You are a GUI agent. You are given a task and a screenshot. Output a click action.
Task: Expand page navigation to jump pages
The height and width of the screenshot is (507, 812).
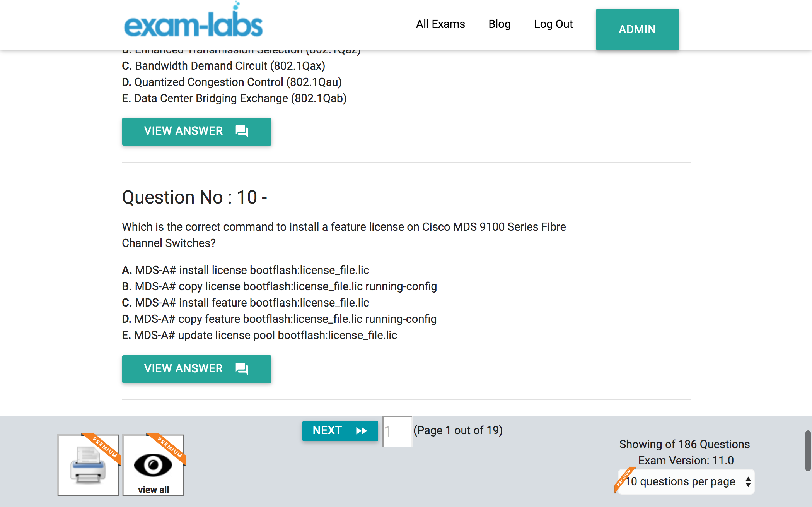pos(397,431)
